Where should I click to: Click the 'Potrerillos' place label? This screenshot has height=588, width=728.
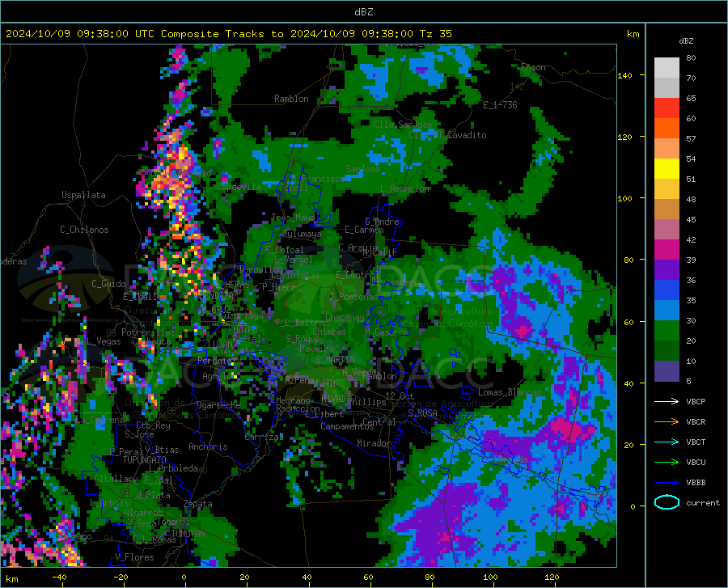(x=148, y=332)
